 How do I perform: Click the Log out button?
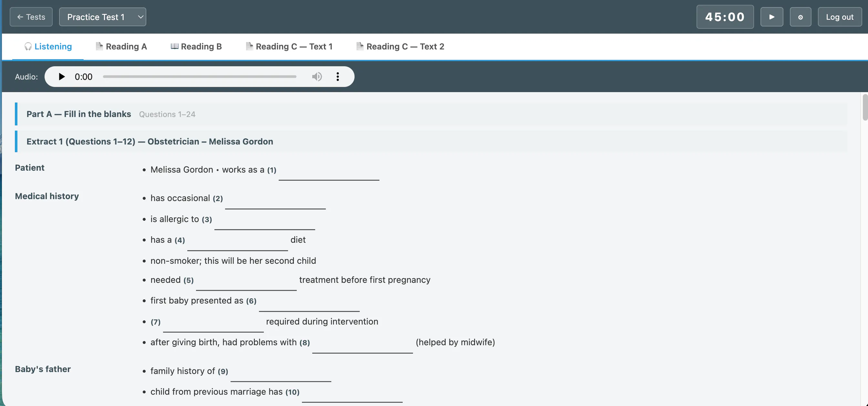click(x=840, y=17)
